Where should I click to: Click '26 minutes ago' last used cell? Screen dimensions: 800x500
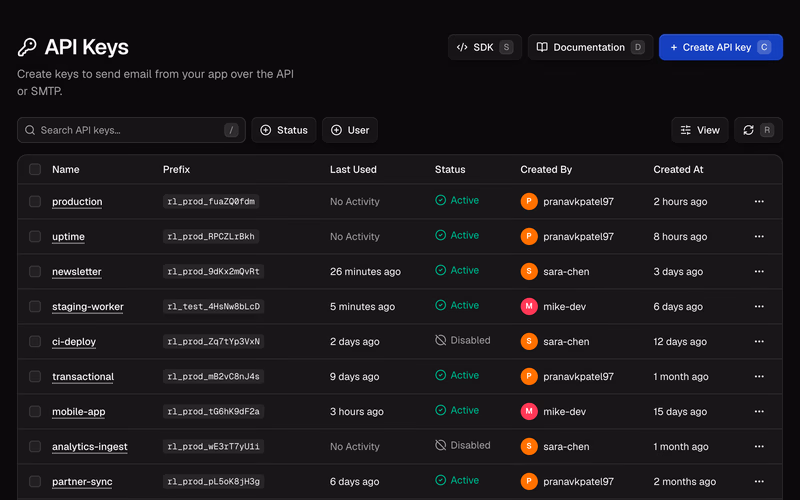click(365, 271)
